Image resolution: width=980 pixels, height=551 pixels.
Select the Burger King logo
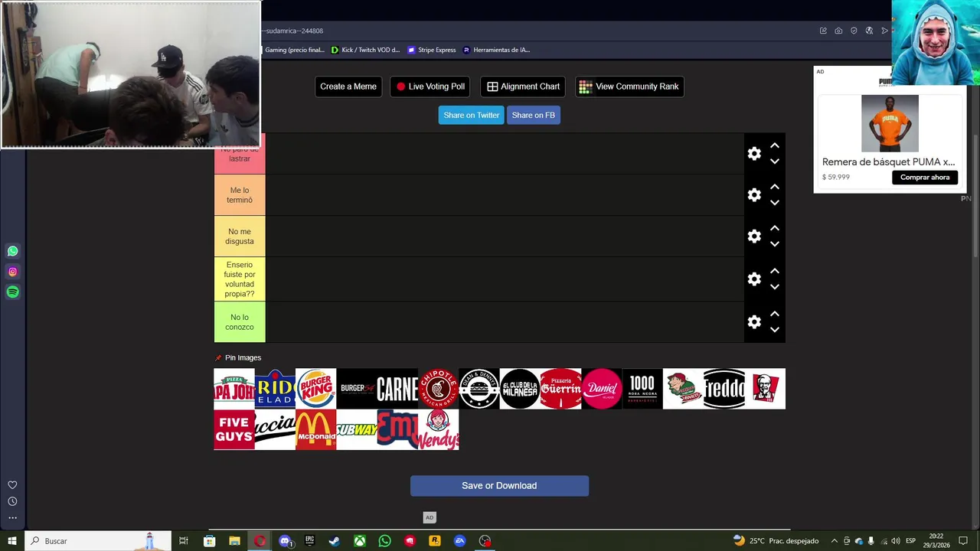[x=315, y=389]
